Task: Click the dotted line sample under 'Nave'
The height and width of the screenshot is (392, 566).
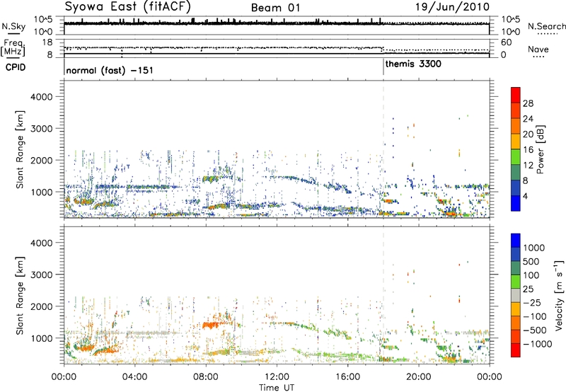Action: pyautogui.click(x=538, y=57)
